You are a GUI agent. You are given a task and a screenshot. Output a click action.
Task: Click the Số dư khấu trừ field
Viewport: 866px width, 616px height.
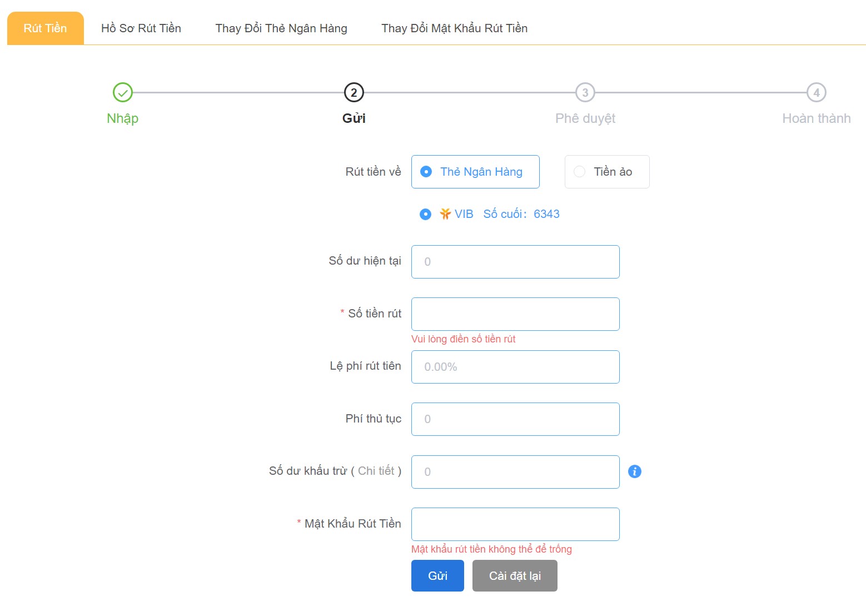pos(515,472)
